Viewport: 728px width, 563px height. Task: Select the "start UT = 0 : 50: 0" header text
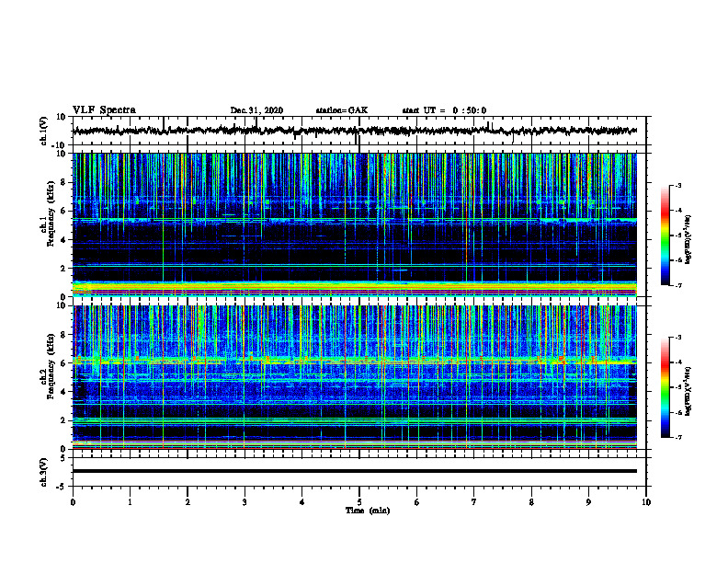[444, 110]
